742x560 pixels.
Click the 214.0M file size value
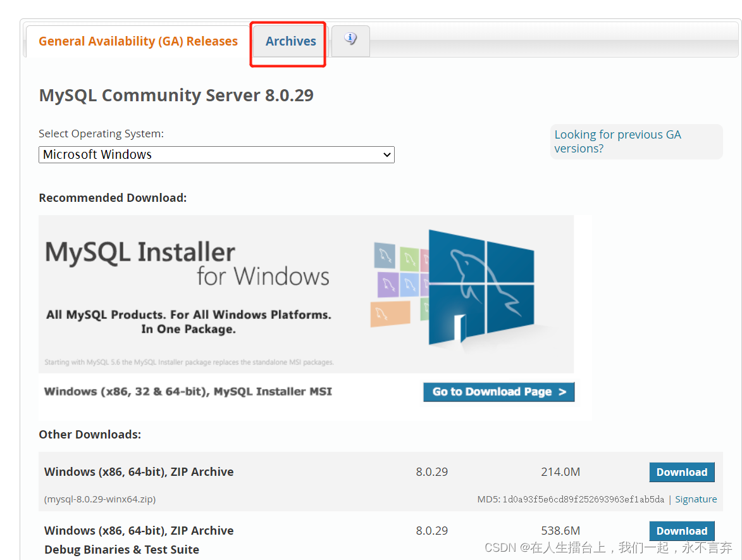point(560,472)
